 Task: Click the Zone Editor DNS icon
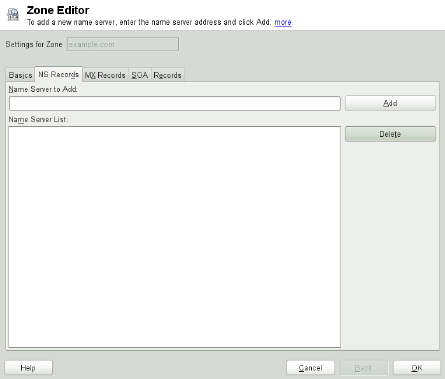[x=13, y=14]
